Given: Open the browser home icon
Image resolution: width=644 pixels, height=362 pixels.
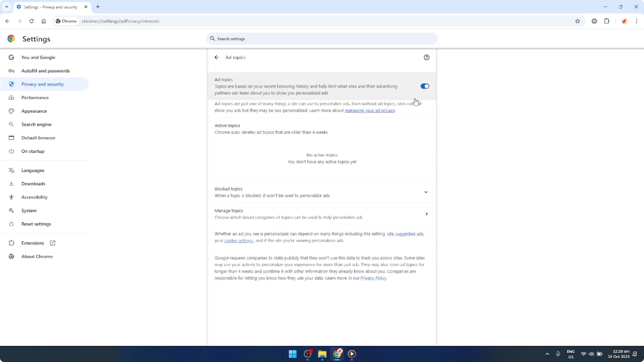Looking at the screenshot, I should [x=44, y=21].
